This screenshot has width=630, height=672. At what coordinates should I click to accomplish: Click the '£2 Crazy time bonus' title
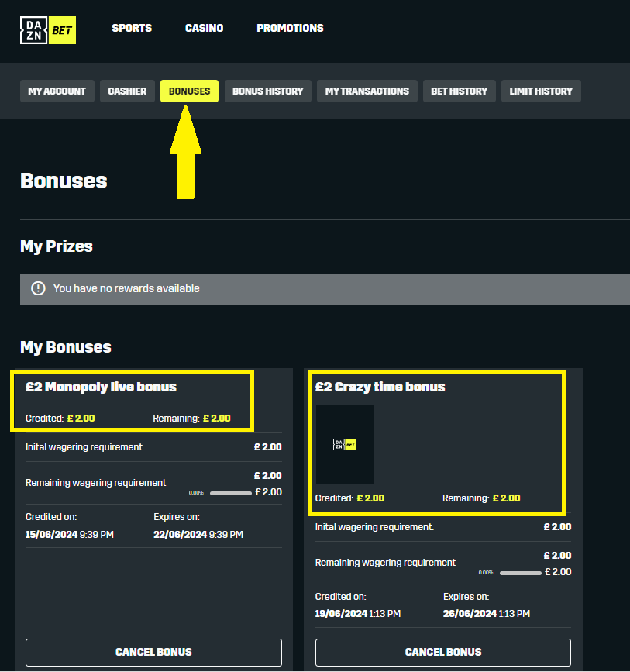[380, 387]
